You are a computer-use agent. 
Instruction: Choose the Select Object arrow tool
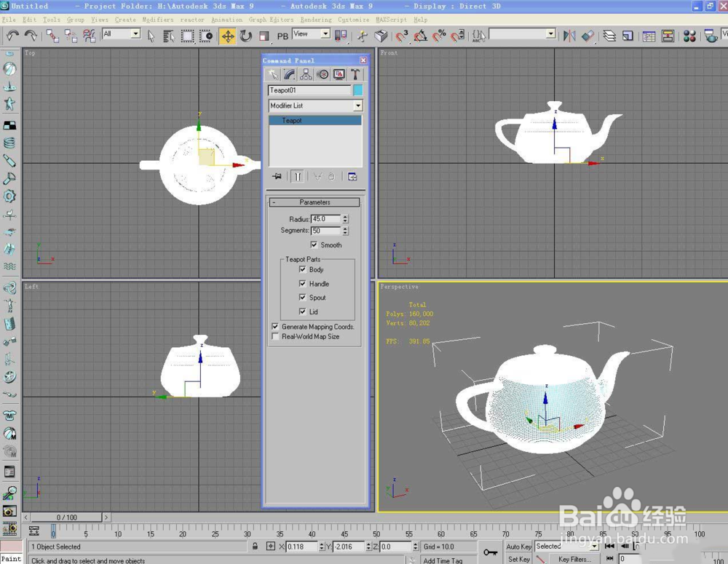click(151, 36)
